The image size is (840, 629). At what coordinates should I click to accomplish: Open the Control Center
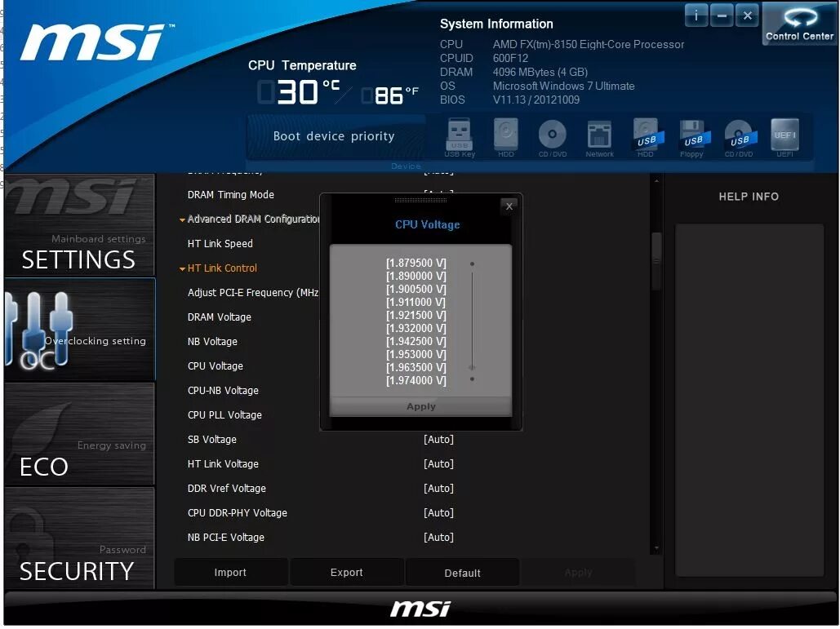click(x=799, y=23)
